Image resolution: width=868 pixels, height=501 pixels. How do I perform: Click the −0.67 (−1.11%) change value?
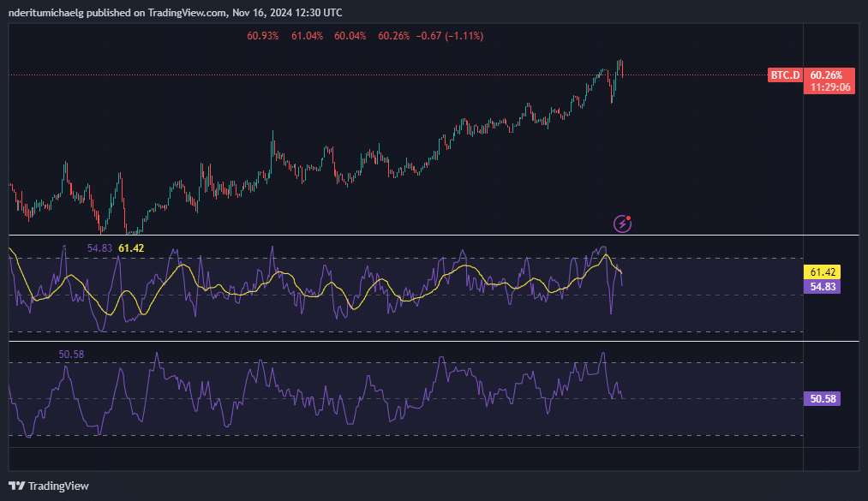click(x=449, y=36)
